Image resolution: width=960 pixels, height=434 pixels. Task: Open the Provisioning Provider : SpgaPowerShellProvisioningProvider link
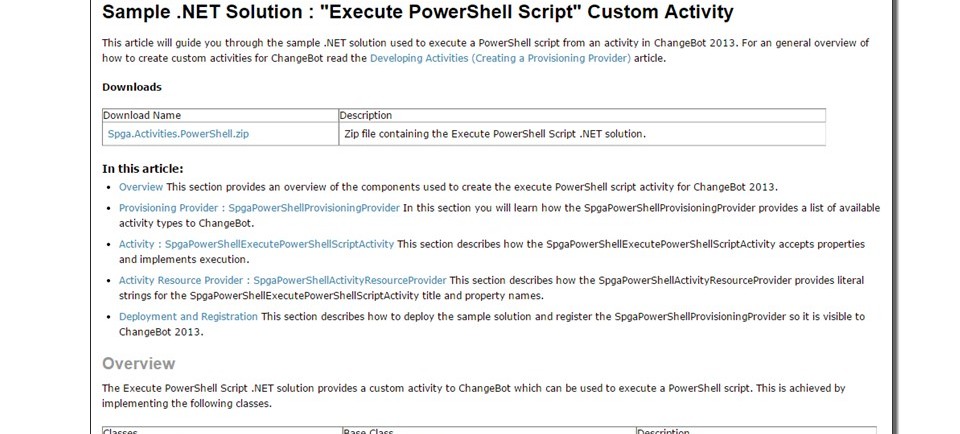click(x=259, y=208)
